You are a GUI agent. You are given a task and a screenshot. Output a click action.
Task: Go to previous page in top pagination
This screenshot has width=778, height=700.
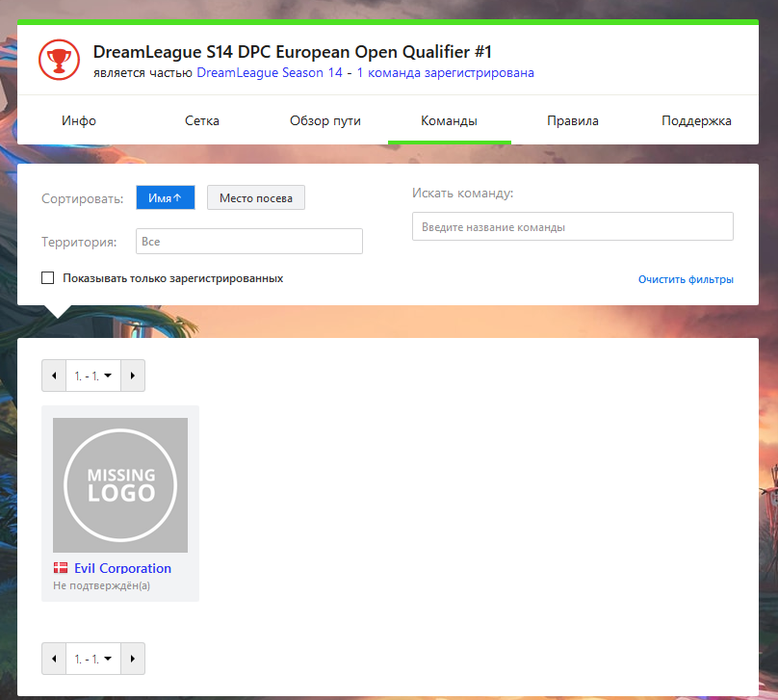tap(54, 376)
